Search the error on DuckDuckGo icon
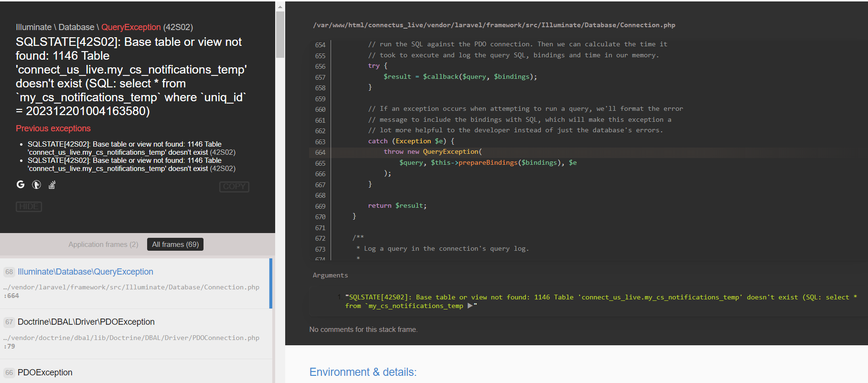Screen dimensions: 868x383 [x=36, y=184]
